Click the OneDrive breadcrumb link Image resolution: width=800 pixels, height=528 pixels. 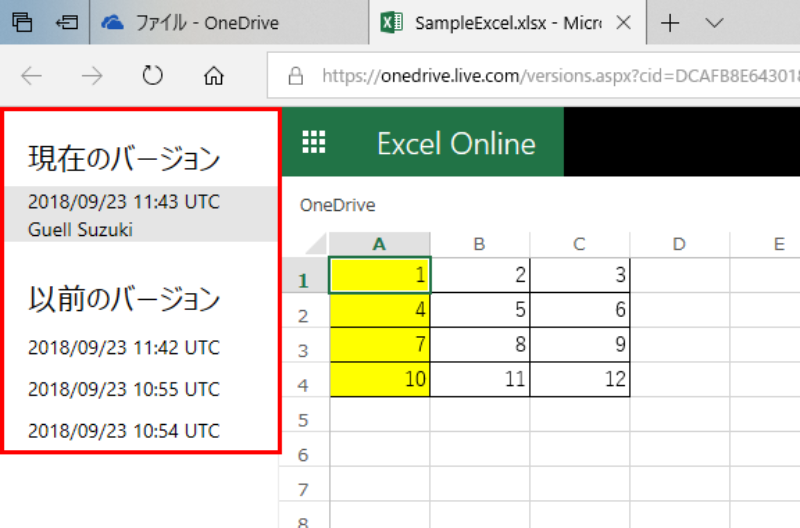coord(337,206)
